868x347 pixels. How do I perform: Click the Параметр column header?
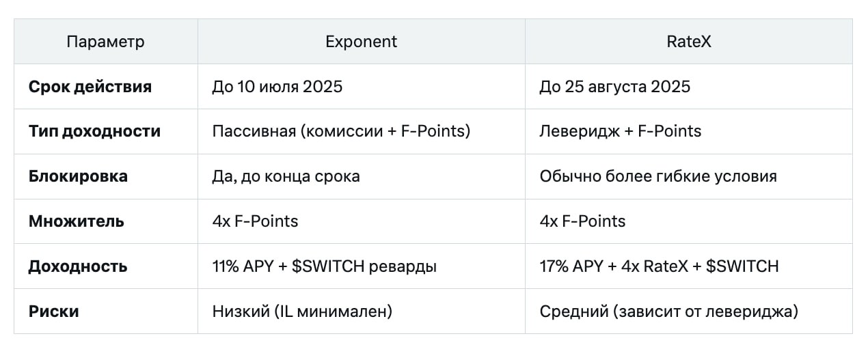(105, 42)
